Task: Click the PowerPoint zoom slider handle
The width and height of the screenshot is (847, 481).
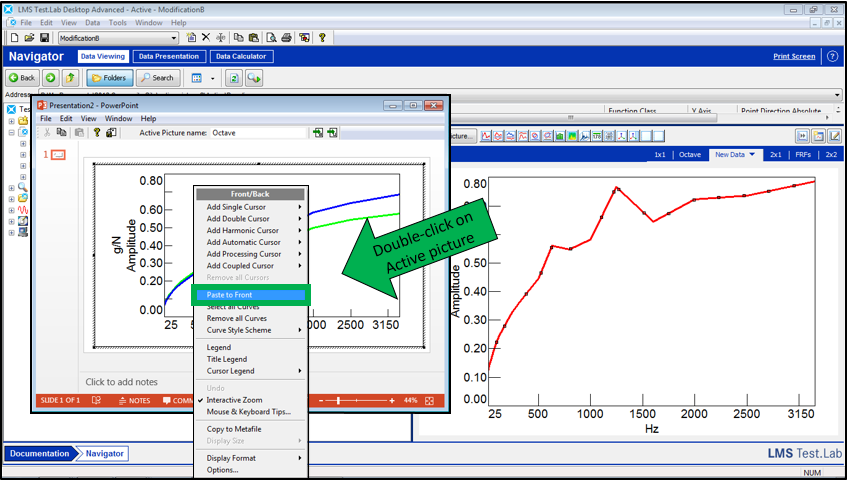Action: click(x=338, y=400)
